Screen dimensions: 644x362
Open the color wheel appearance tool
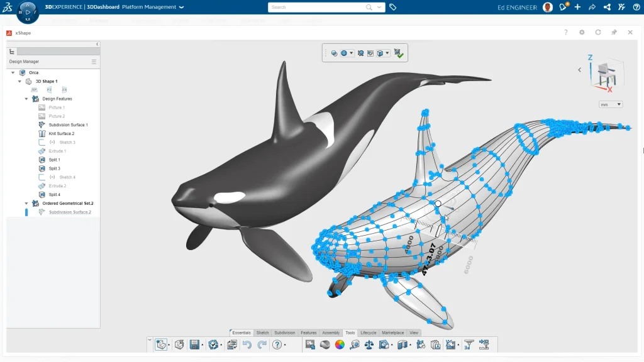pyautogui.click(x=340, y=344)
